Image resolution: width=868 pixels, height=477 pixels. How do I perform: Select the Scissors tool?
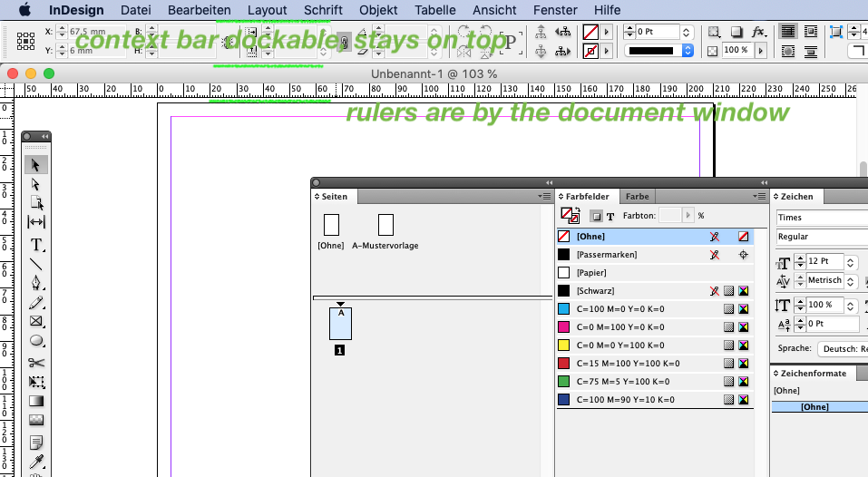[x=36, y=363]
